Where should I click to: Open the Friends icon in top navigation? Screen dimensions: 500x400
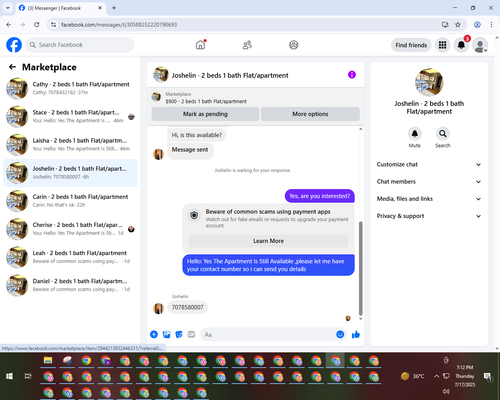tap(247, 45)
